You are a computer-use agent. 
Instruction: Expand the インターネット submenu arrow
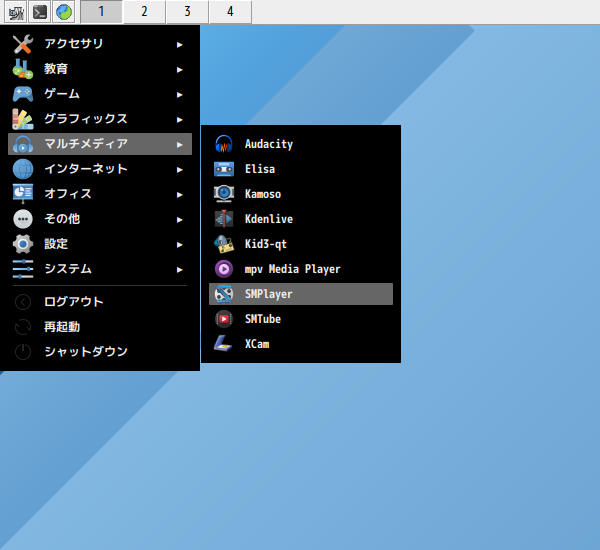click(179, 170)
